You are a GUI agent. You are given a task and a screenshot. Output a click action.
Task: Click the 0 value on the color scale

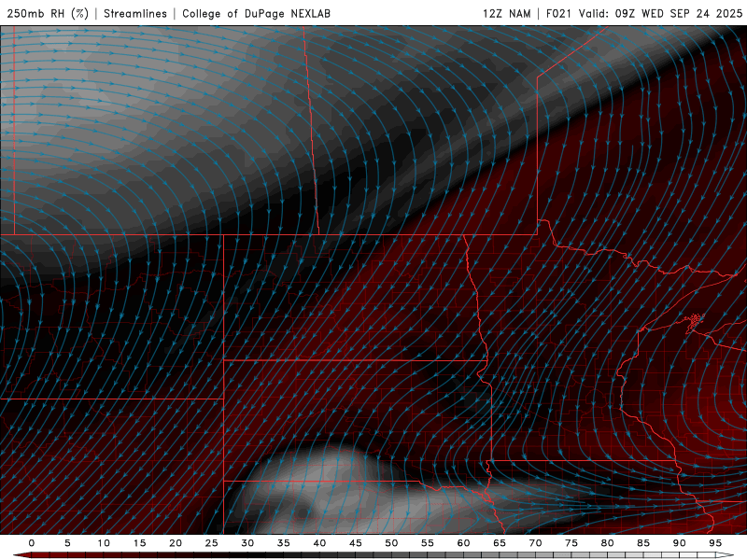[32, 543]
